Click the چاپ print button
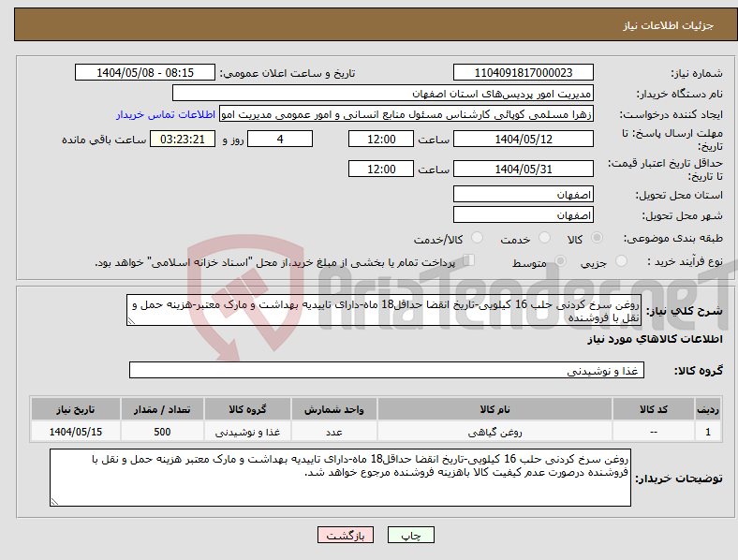 click(411, 535)
